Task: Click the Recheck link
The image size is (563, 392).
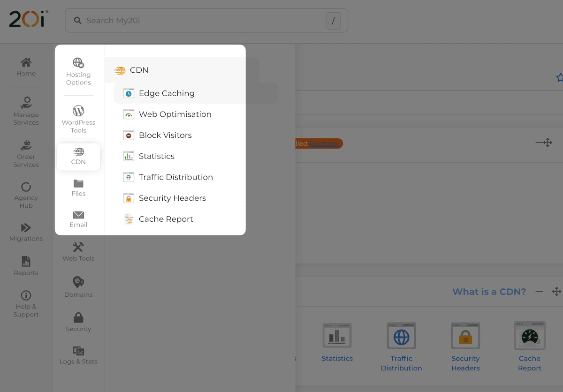Action: pyautogui.click(x=324, y=143)
